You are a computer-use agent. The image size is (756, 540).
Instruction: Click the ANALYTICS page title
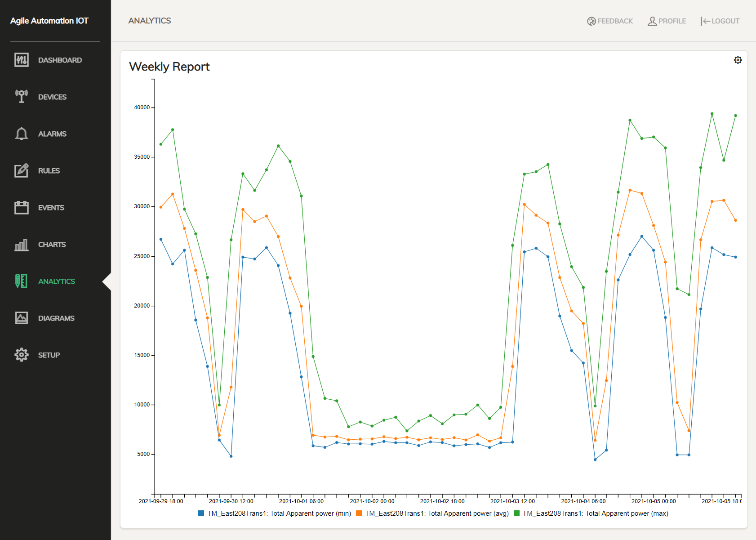pyautogui.click(x=150, y=21)
